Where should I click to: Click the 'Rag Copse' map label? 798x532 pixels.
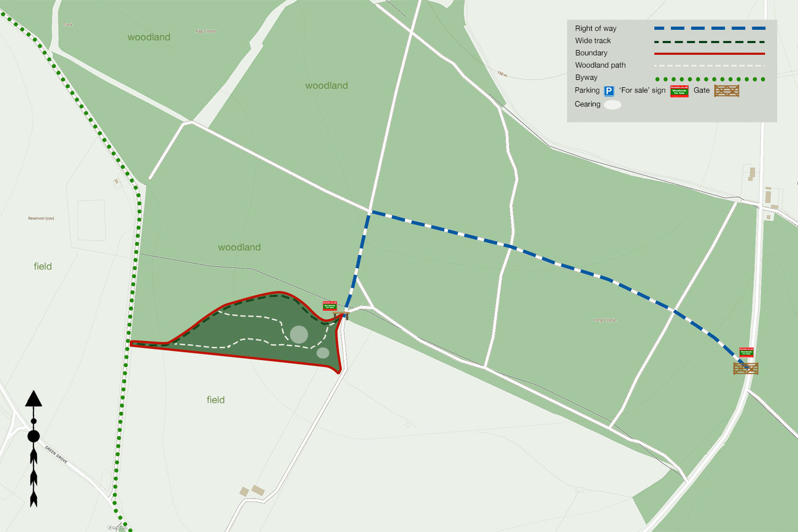[206, 31]
